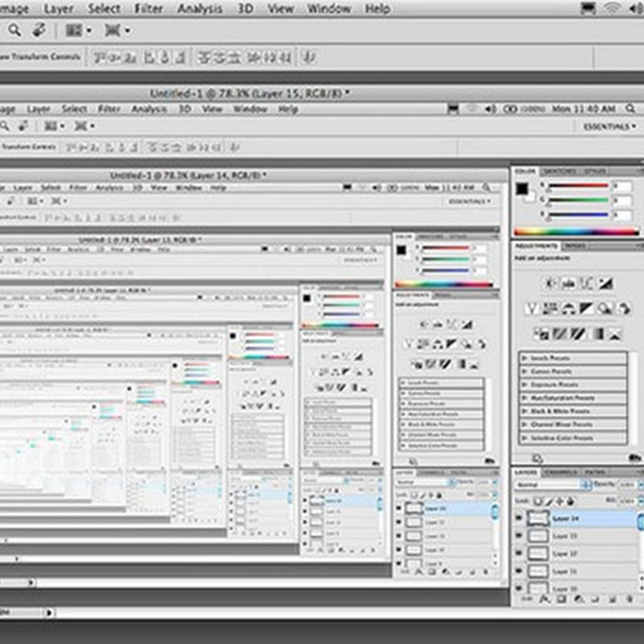Click new adjustment layer icon in the largest Layers panel
The height and width of the screenshot is (644, 644).
click(x=579, y=600)
